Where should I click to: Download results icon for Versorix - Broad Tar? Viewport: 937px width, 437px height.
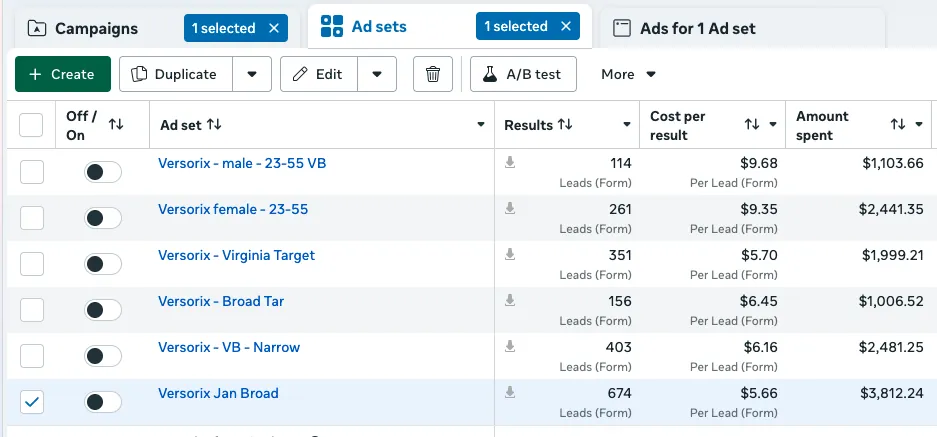[510, 300]
